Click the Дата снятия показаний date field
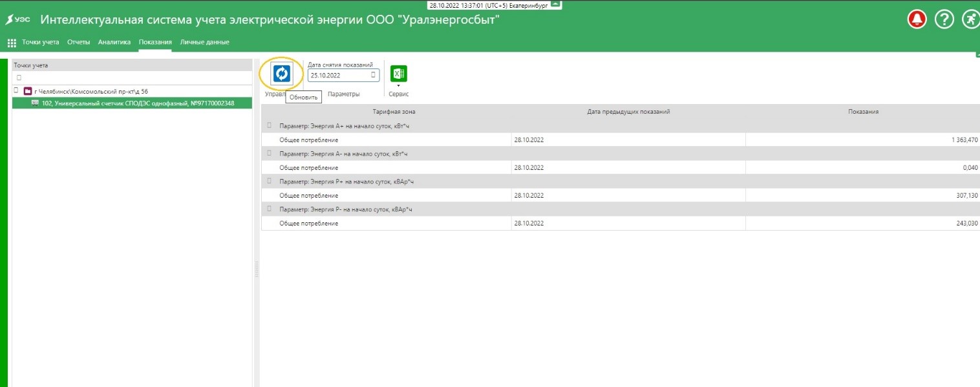This screenshot has height=387, width=980. click(x=343, y=75)
